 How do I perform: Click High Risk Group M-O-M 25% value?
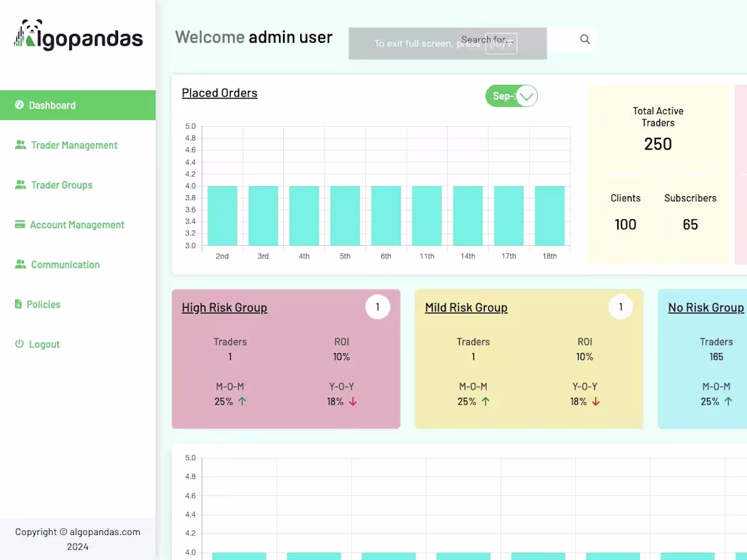click(223, 401)
